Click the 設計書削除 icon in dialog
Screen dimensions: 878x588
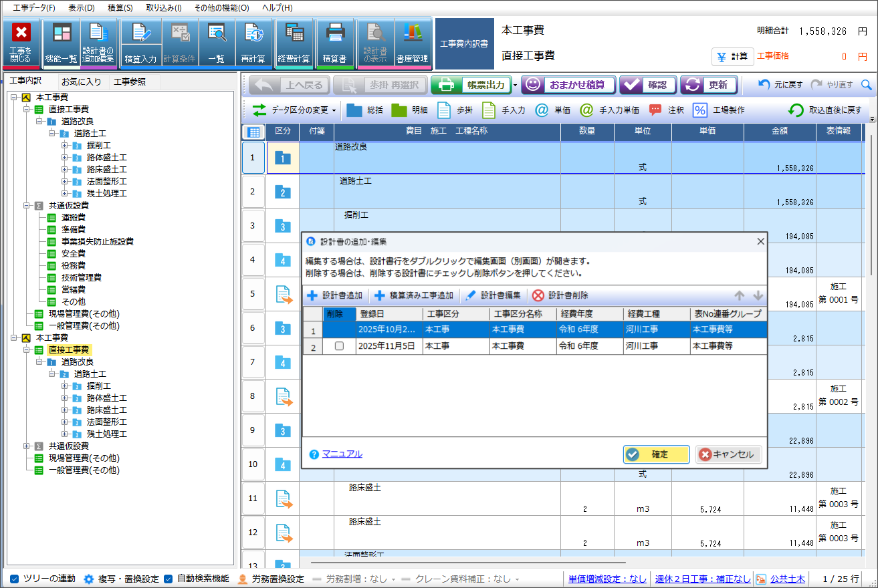[x=538, y=295]
